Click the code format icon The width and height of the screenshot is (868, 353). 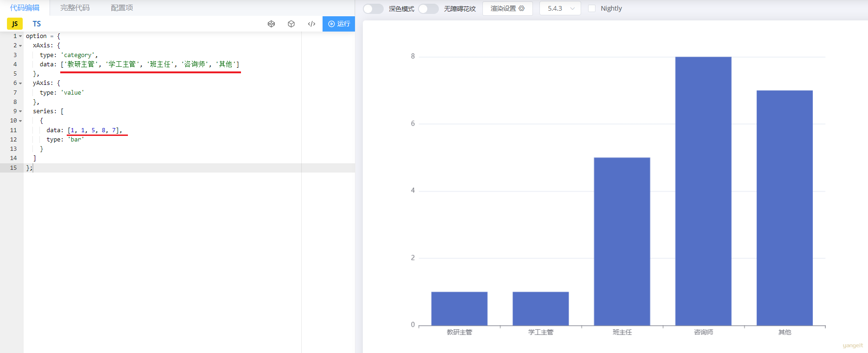311,24
